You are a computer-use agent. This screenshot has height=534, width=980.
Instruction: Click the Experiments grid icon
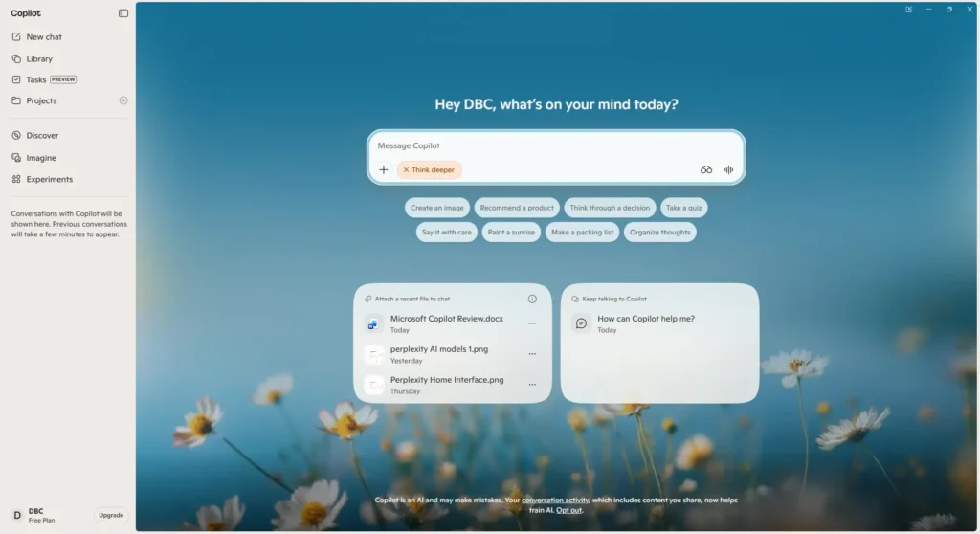[16, 180]
